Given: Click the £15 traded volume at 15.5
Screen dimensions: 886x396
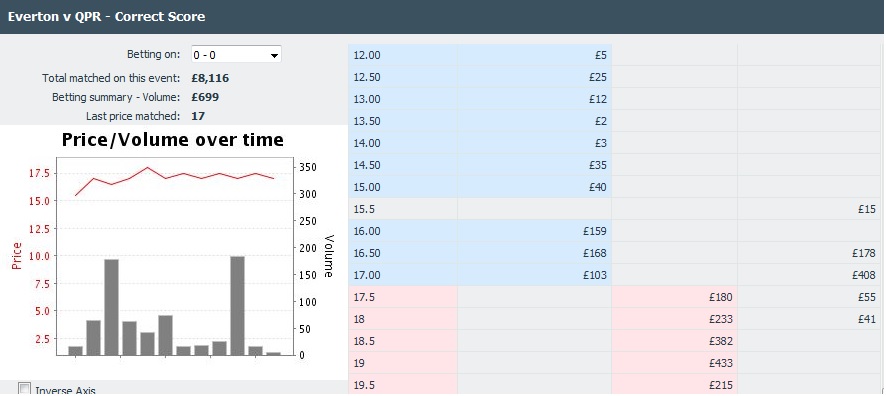Looking at the screenshot, I should click(866, 209).
